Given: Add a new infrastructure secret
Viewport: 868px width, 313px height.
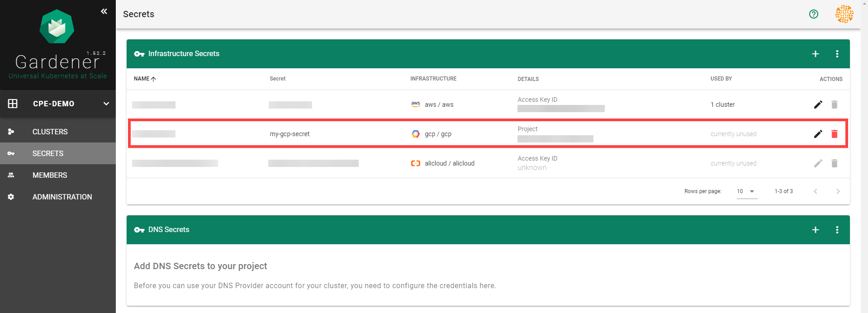Looking at the screenshot, I should [815, 54].
